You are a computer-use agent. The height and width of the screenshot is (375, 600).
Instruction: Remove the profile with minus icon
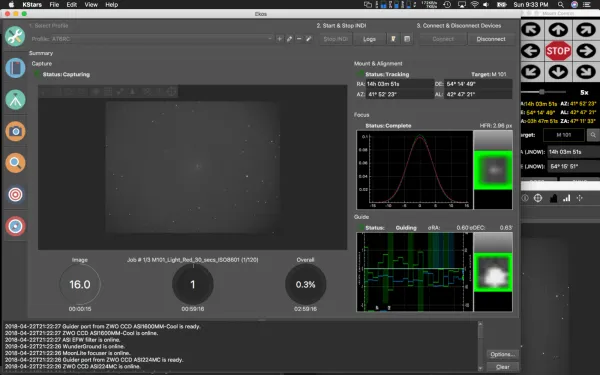pos(299,39)
